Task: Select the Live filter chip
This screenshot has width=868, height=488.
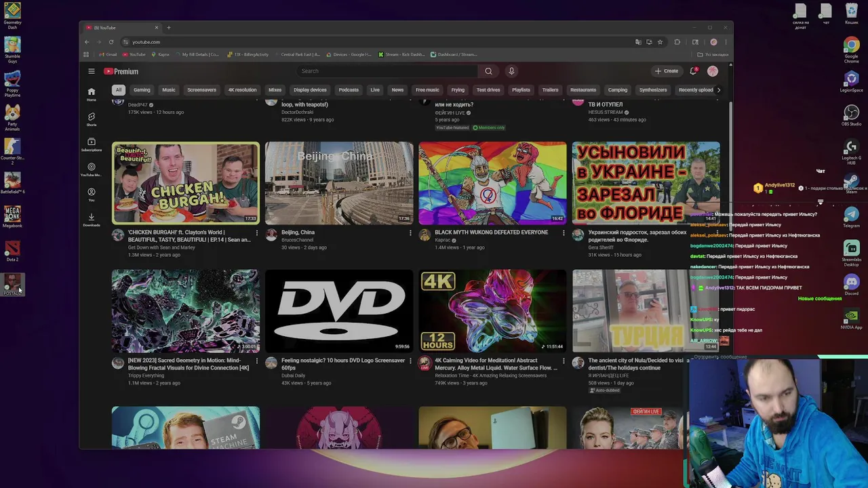Action: [375, 89]
